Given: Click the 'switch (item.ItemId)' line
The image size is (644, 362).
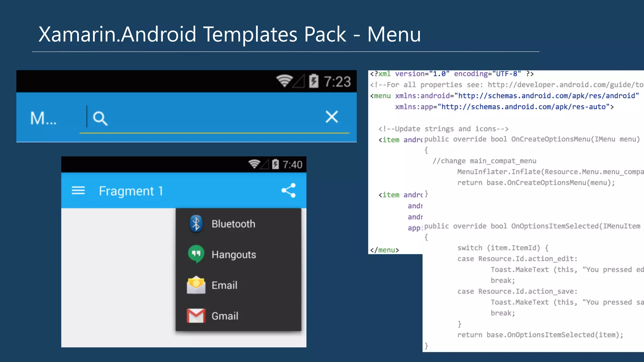Looking at the screenshot, I should pyautogui.click(x=503, y=248).
